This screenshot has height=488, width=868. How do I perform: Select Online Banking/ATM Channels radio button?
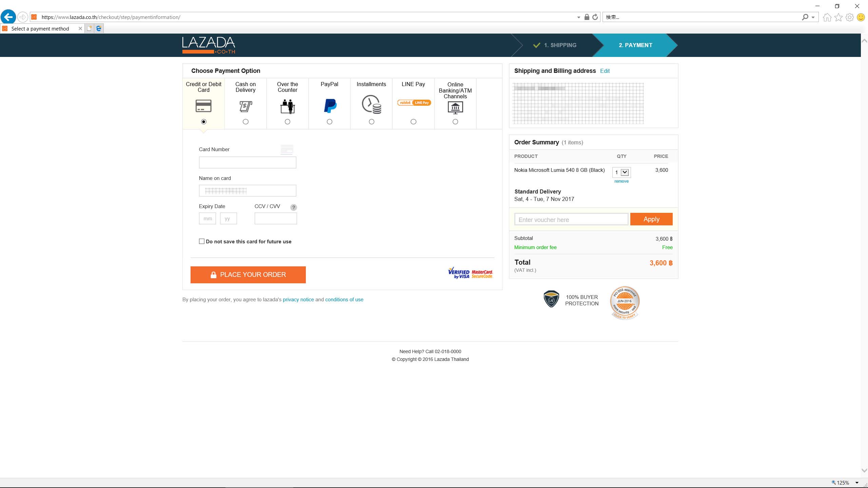point(455,122)
